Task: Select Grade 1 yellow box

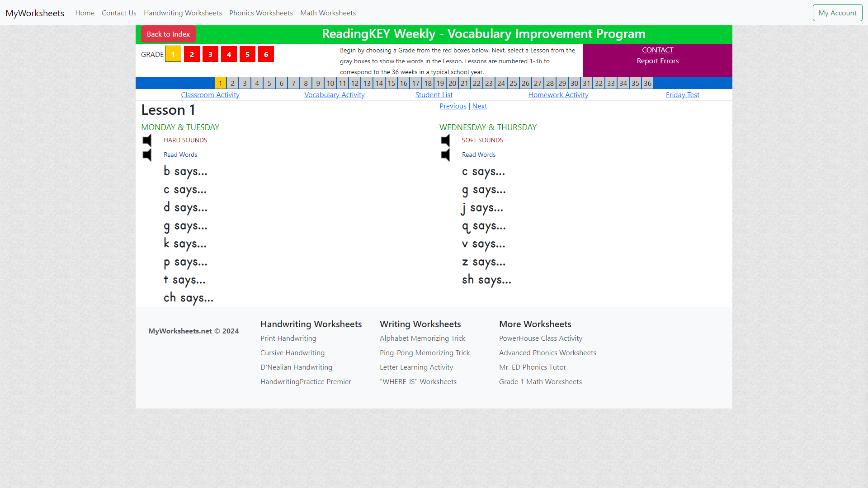Action: pyautogui.click(x=173, y=54)
